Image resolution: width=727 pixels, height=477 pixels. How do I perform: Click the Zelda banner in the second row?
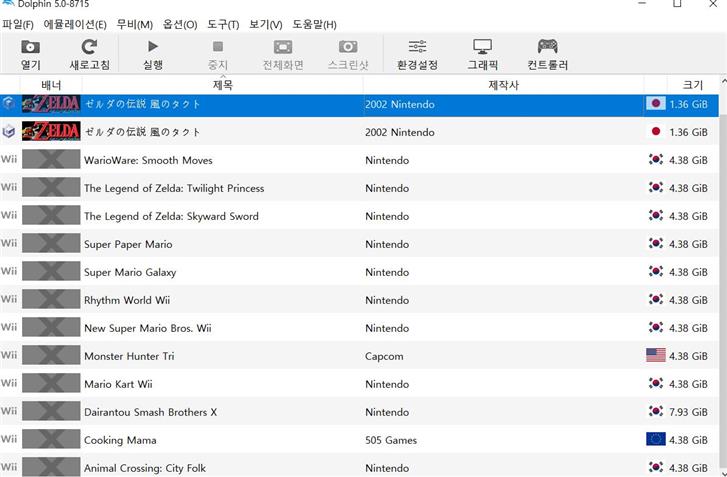coord(51,131)
